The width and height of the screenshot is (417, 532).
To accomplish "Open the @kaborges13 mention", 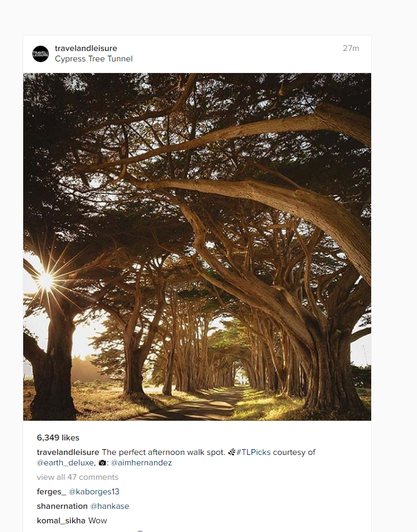I will click(94, 491).
